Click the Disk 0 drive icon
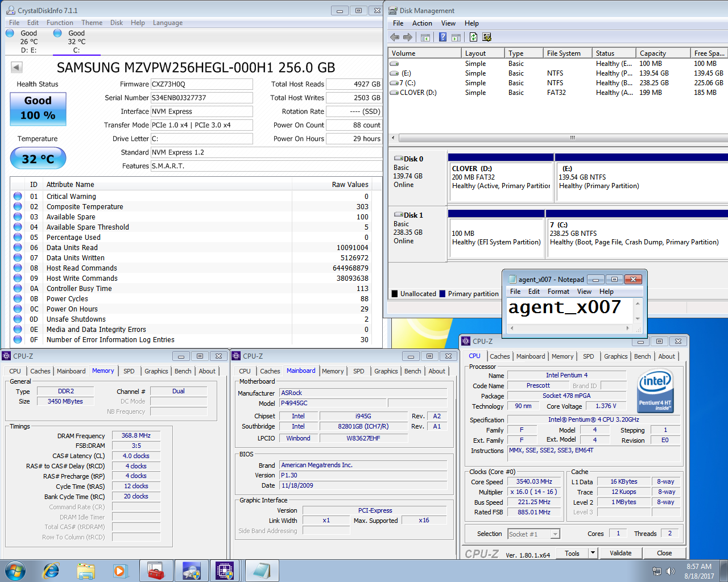Viewport: 728px width, 582px height. click(x=398, y=159)
